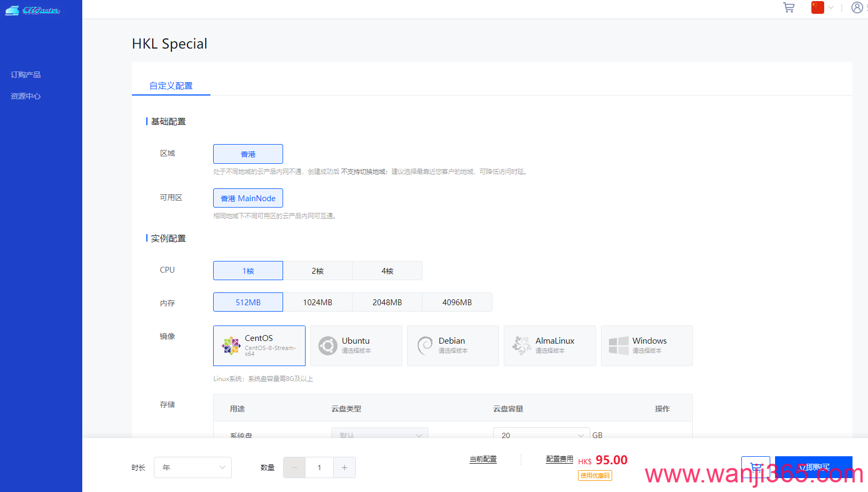Open the 时长 duration dropdown 年

pyautogui.click(x=193, y=467)
